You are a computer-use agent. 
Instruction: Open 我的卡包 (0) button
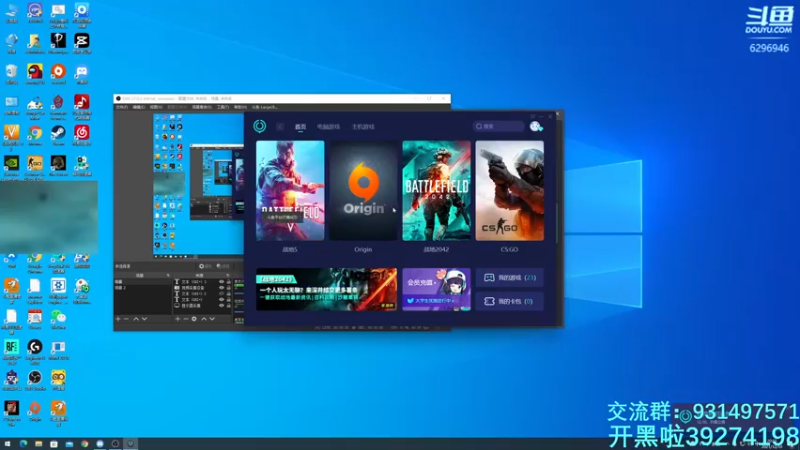pyautogui.click(x=509, y=301)
